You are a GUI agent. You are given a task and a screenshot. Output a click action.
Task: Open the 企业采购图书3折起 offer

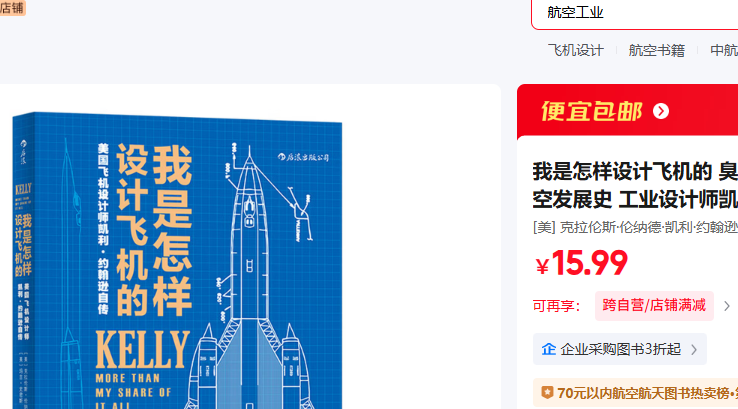pyautogui.click(x=620, y=349)
